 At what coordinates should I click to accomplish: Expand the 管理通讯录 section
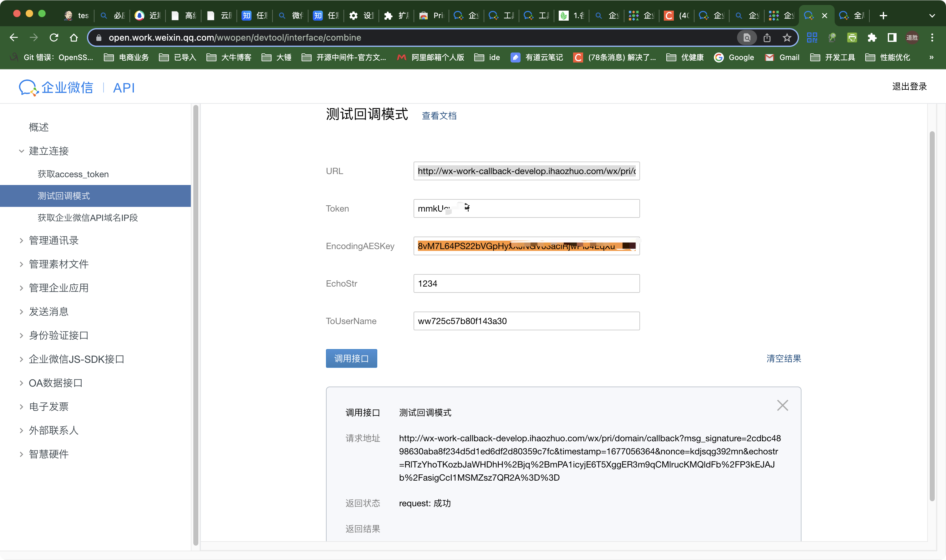point(53,240)
